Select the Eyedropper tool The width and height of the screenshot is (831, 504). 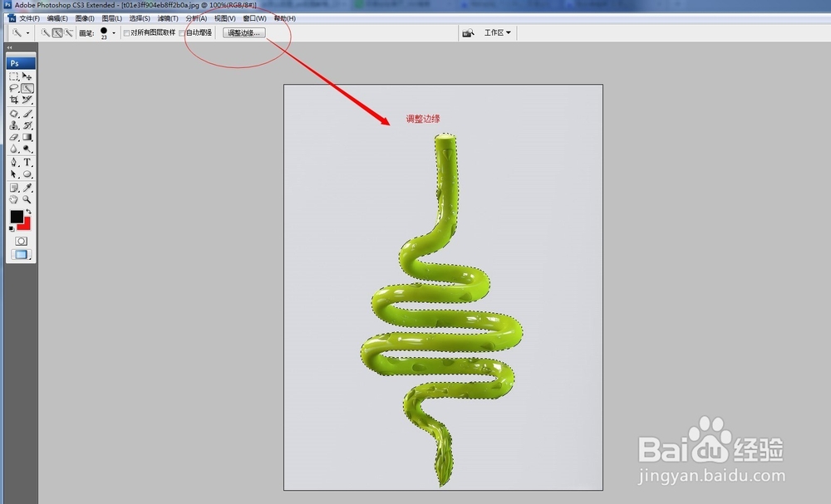pos(27,188)
